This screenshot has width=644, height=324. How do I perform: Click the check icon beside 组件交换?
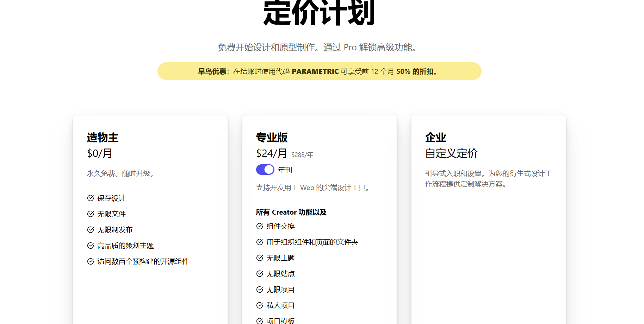coord(260,226)
